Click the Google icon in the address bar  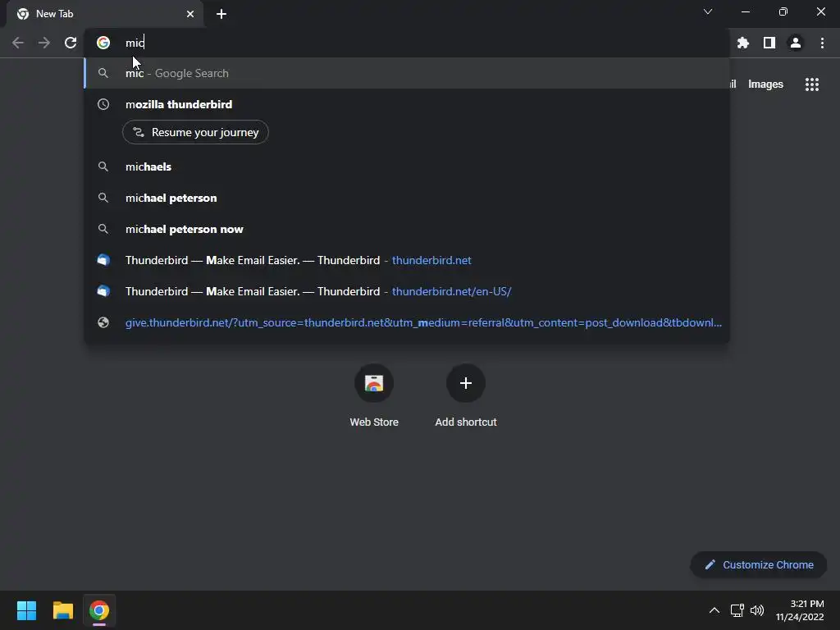pyautogui.click(x=103, y=43)
